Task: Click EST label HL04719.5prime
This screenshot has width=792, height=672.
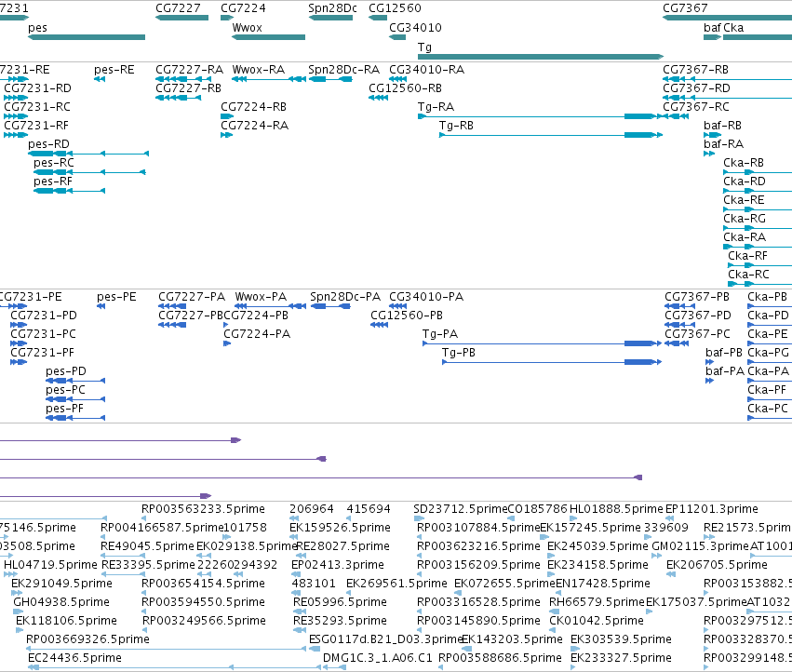Action: 50,564
